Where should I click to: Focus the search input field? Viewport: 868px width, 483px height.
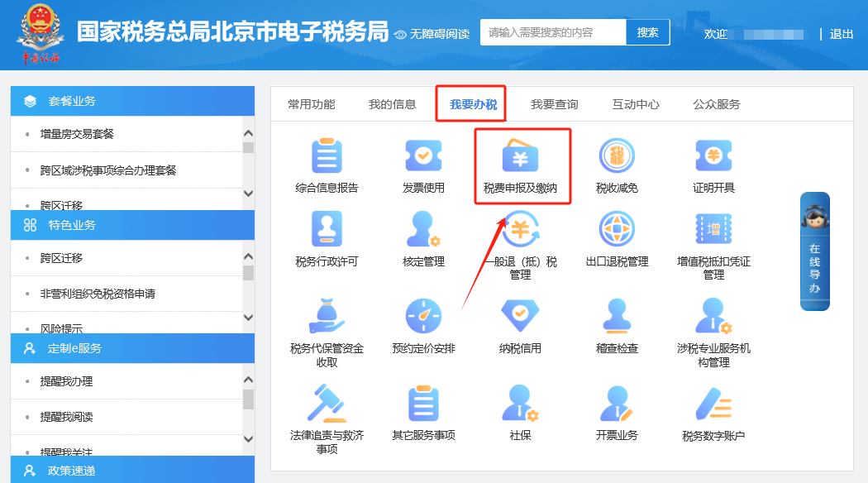[x=553, y=33]
